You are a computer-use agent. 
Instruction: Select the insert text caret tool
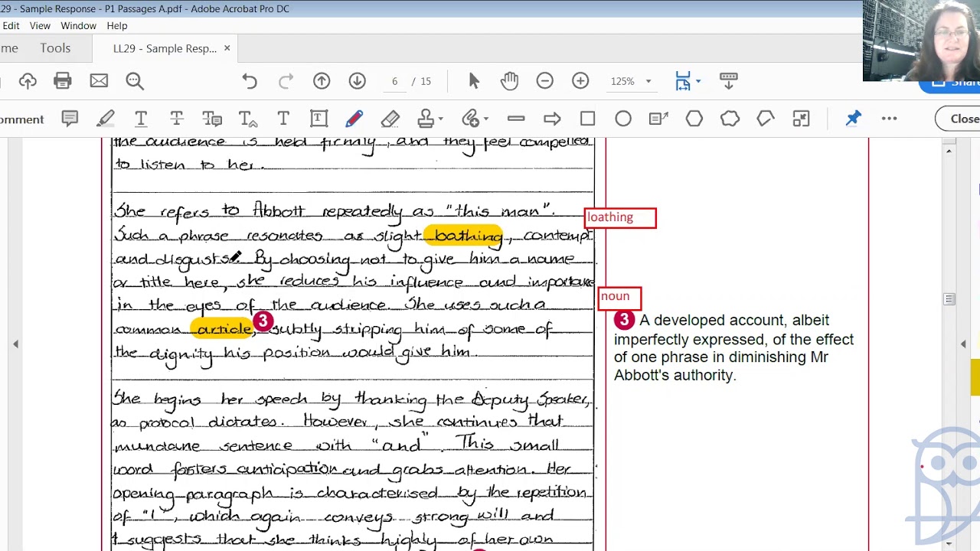[x=248, y=119]
